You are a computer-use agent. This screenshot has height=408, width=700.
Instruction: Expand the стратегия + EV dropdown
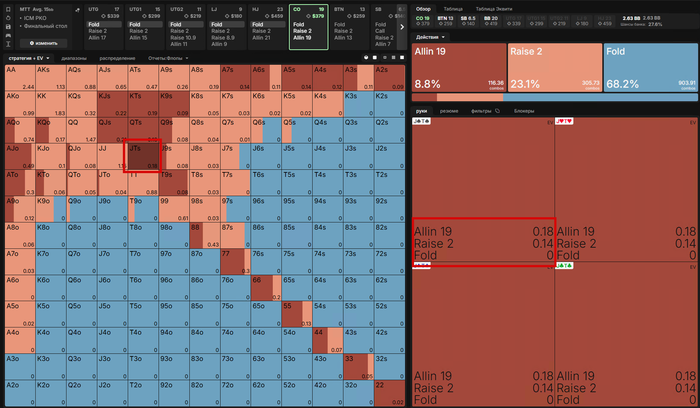(x=29, y=58)
